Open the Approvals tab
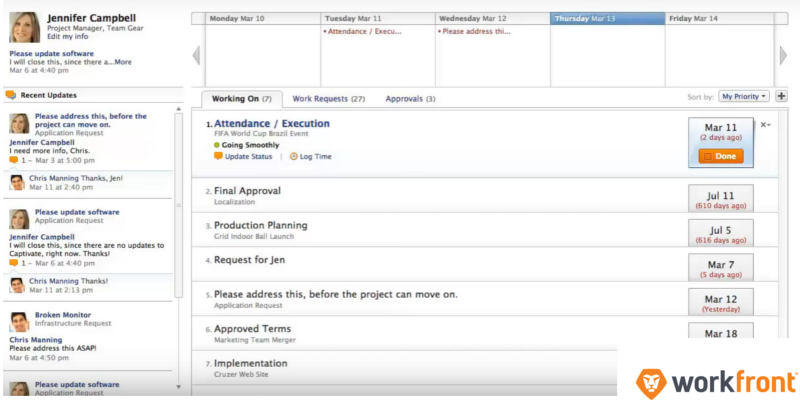The width and height of the screenshot is (800, 400). 410,99
